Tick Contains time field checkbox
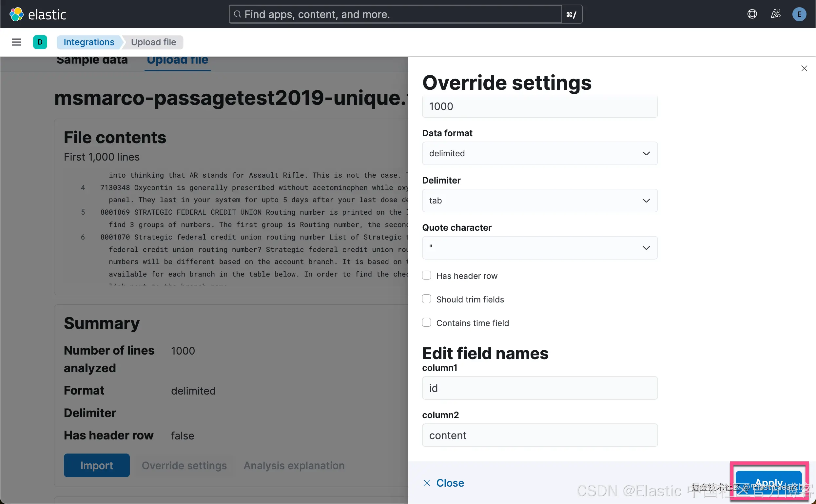The height and width of the screenshot is (504, 816). click(426, 323)
